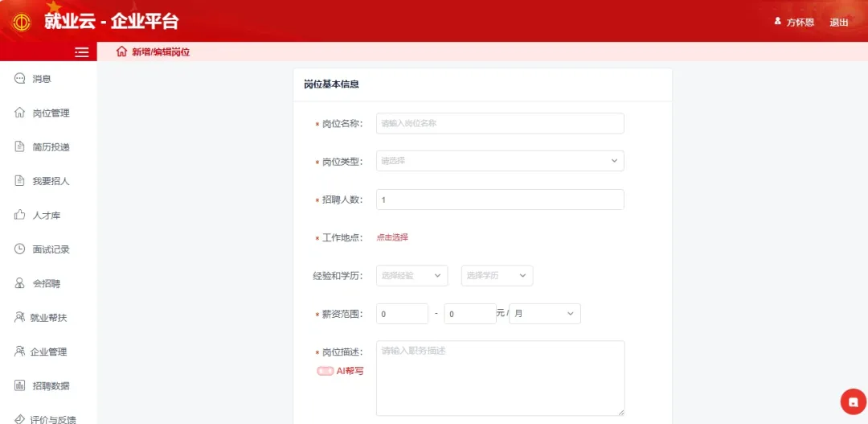
Task: Click the 岗位基本信息 section heading
Action: tap(332, 84)
